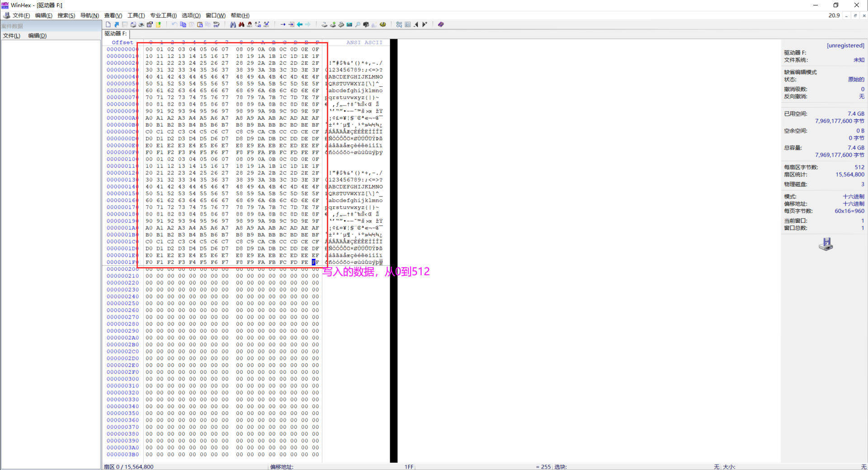This screenshot has width=868, height=470.
Task: Click the 十六进制 value beside 模式
Action: point(854,196)
